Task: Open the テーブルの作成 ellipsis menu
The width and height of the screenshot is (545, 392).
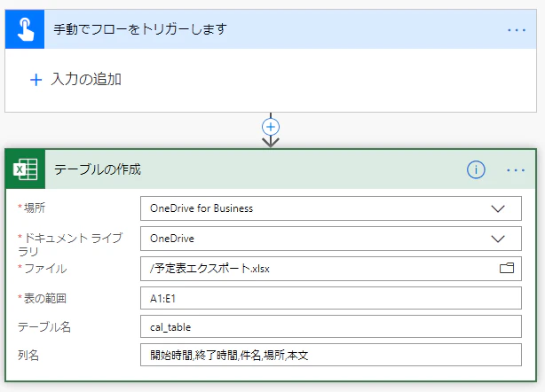Action: (x=516, y=170)
